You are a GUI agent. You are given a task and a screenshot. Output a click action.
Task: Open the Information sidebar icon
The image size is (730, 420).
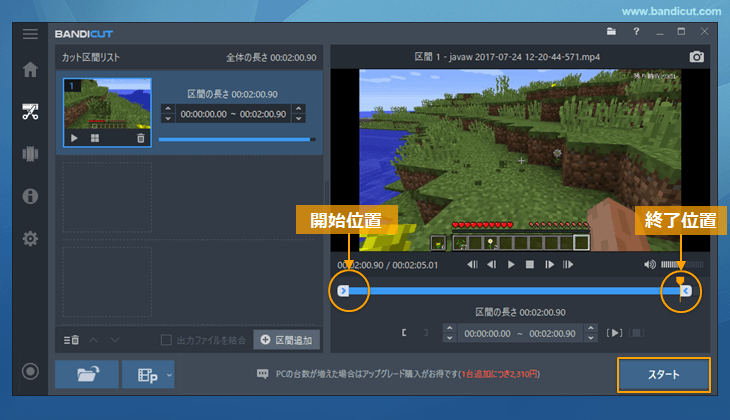tap(30, 196)
